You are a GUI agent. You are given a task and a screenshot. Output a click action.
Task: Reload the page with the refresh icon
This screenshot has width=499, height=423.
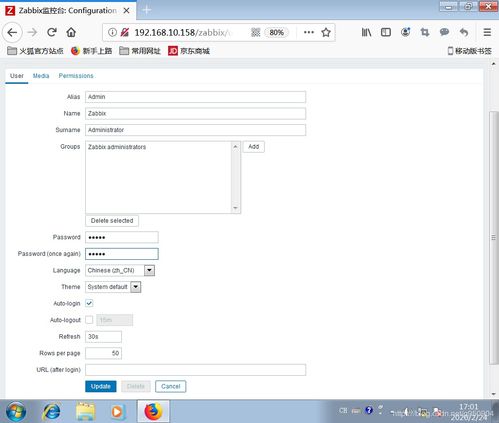pos(52,32)
